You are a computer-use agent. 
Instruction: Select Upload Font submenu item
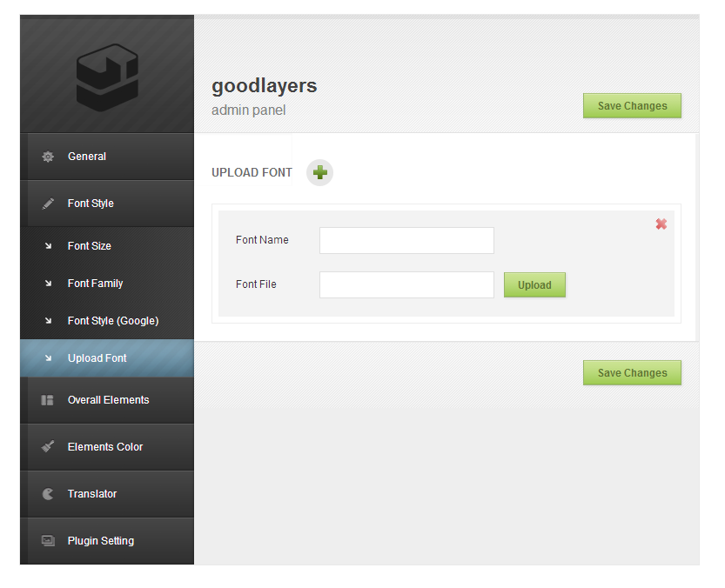click(x=107, y=358)
